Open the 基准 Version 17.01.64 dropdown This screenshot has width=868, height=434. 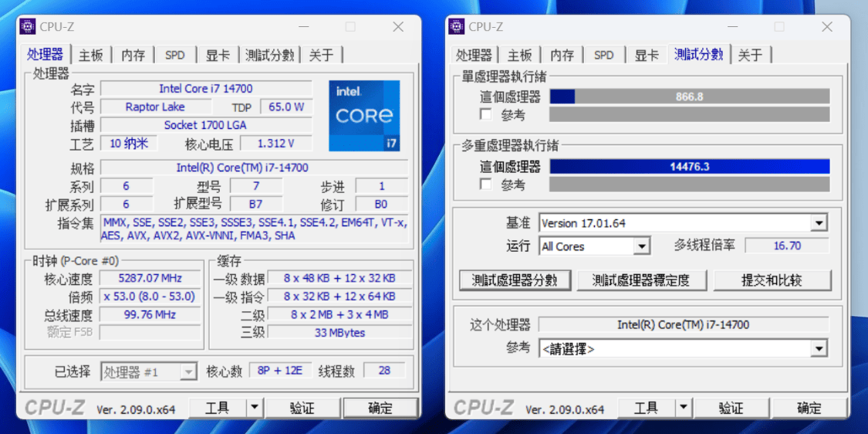[684, 223]
